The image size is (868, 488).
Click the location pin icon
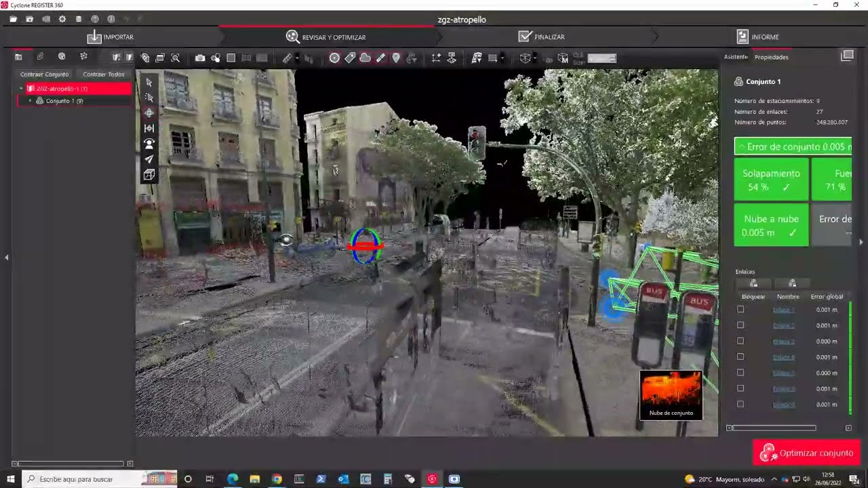pos(396,58)
